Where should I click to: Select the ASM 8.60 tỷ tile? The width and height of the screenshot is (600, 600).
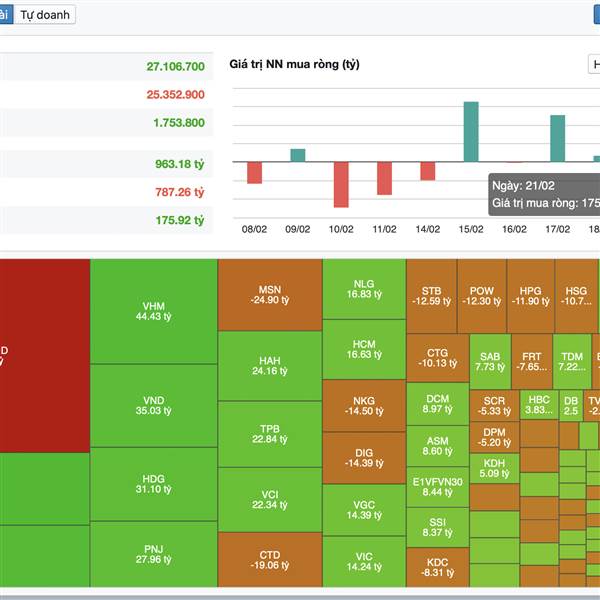click(x=437, y=446)
